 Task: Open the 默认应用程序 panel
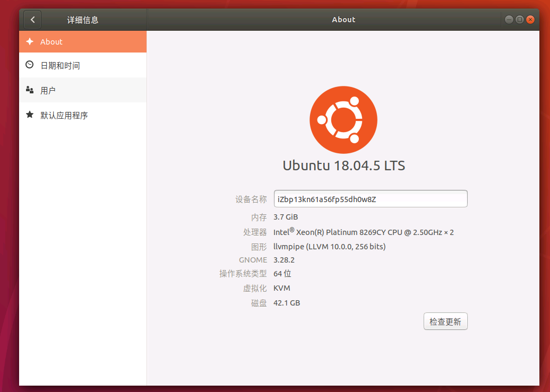83,115
